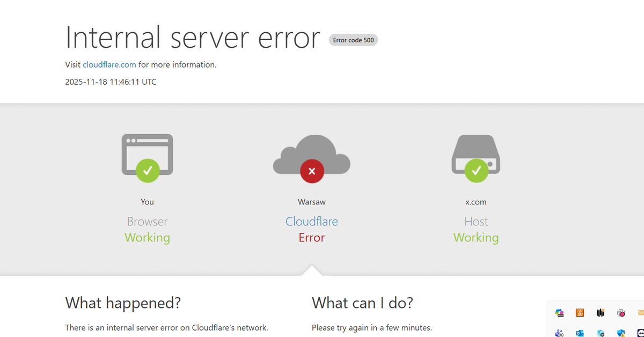Image resolution: width=644 pixels, height=337 pixels.
Task: Open the Microsoft Teams tray icon
Action: 559,333
